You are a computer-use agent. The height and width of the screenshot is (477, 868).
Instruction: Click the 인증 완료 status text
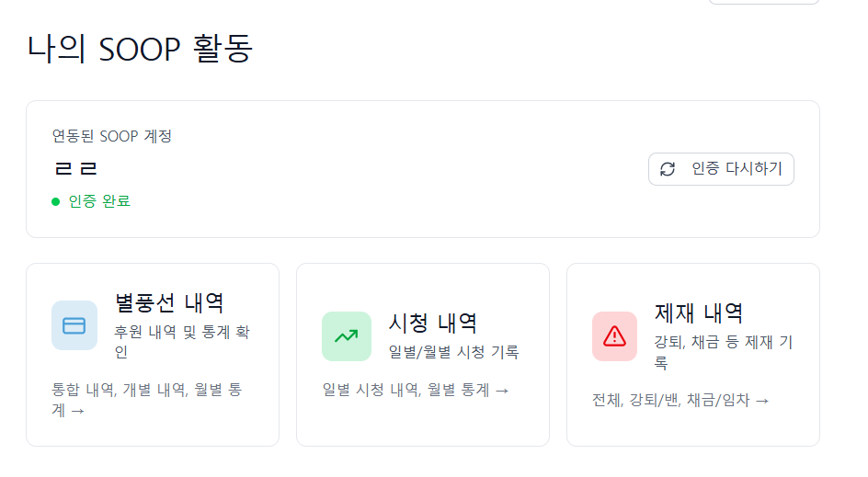(x=99, y=201)
